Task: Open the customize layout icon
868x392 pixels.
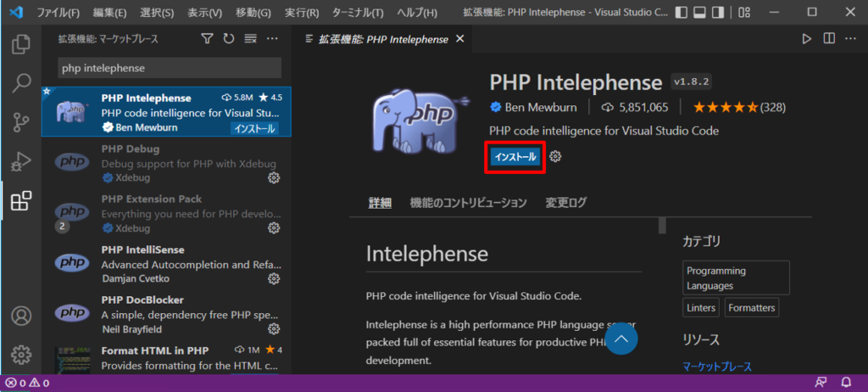Action: tap(744, 12)
